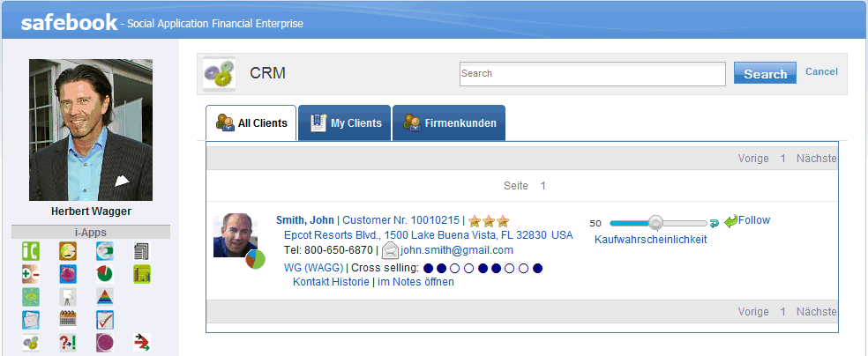Open the calendar app icon
The width and height of the screenshot is (868, 356).
pyautogui.click(x=68, y=319)
